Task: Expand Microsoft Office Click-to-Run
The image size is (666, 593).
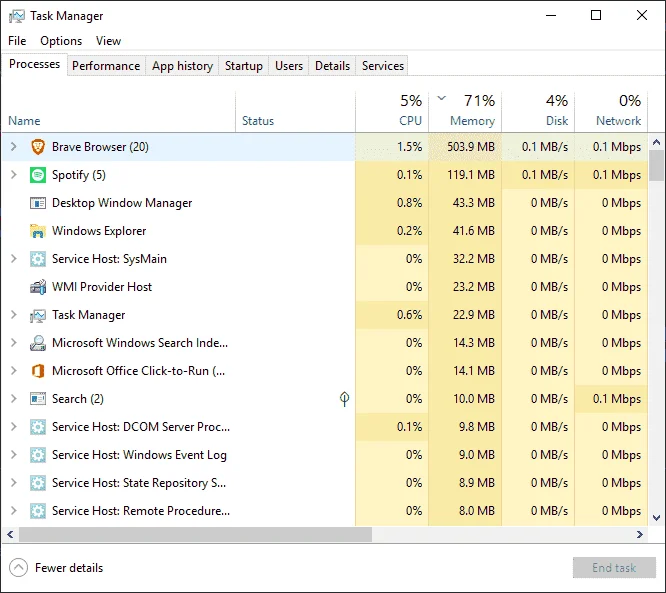Action: [14, 371]
